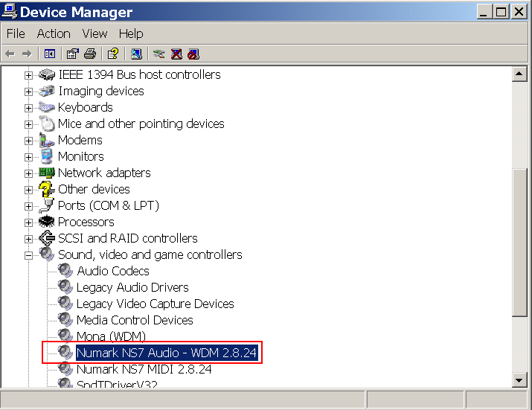Click the Print toolbar icon
This screenshot has width=532, height=410.
[x=90, y=54]
